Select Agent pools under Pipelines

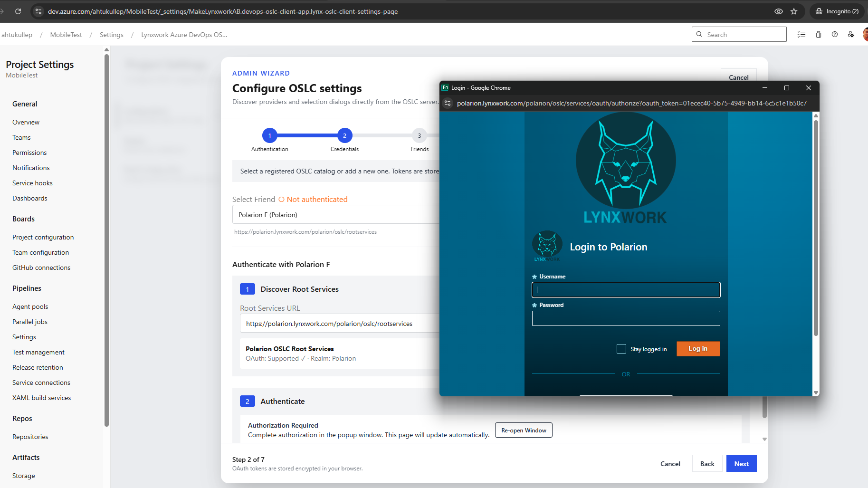coord(30,306)
